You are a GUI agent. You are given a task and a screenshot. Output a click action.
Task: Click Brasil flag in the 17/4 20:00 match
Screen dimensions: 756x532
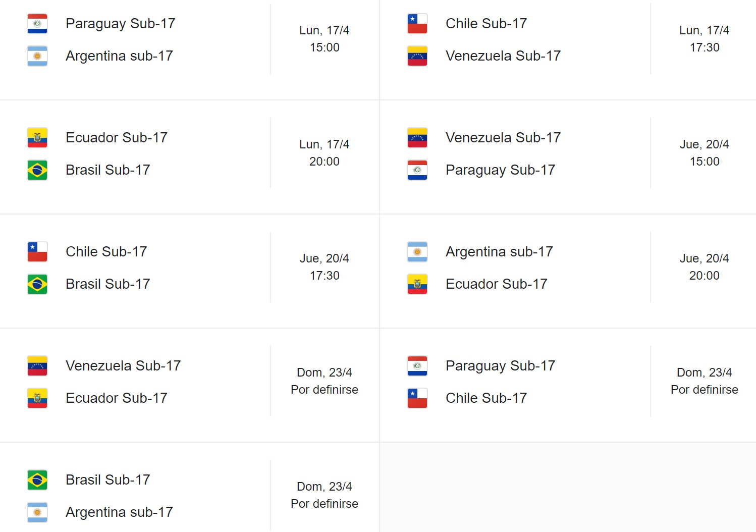[37, 170]
